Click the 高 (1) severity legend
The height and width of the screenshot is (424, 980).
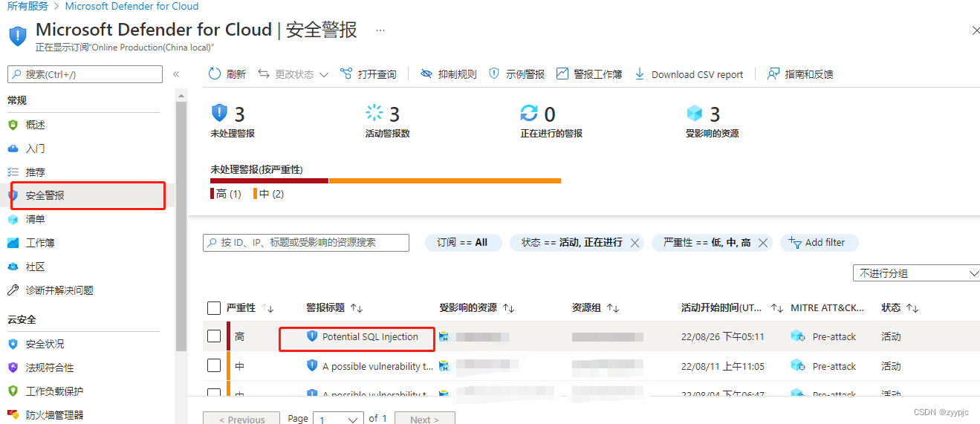coord(226,194)
